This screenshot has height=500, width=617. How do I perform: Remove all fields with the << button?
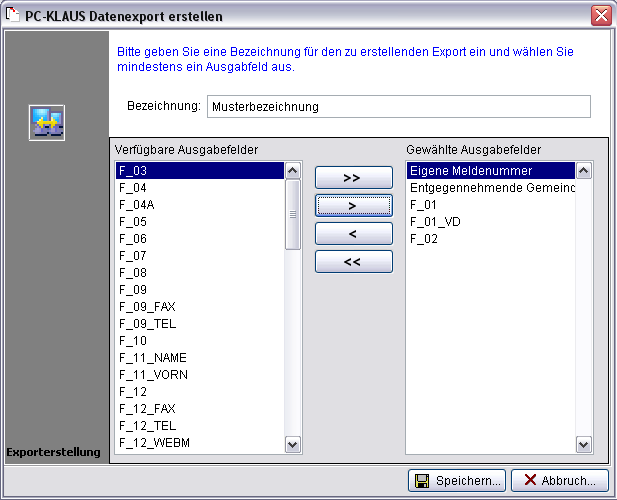pos(353,261)
